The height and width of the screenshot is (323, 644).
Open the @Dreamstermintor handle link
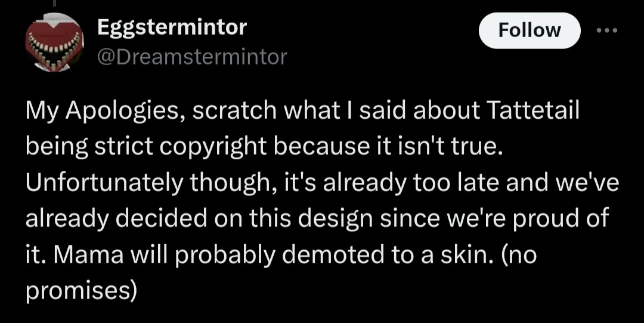point(191,57)
